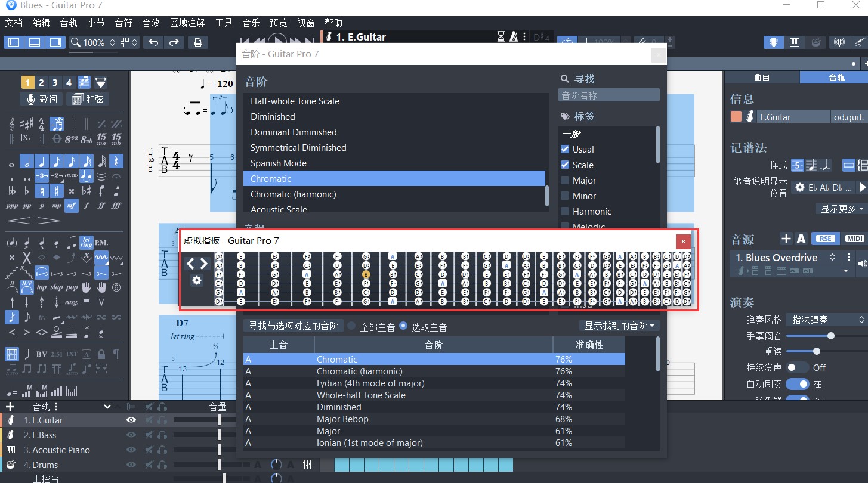Adjust the 手掌闷音 palm mute slider
The image size is (868, 483).
tap(830, 336)
